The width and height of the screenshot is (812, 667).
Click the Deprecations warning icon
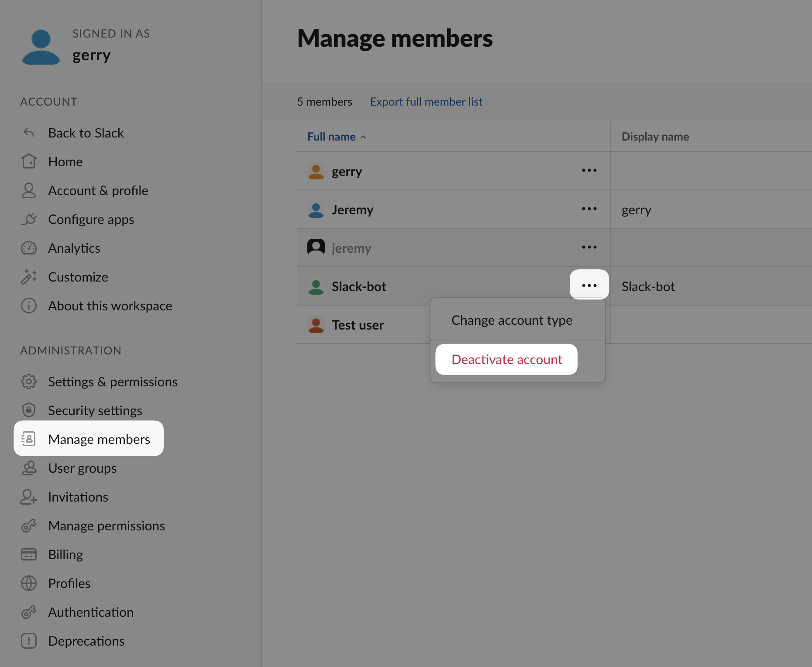tap(29, 641)
